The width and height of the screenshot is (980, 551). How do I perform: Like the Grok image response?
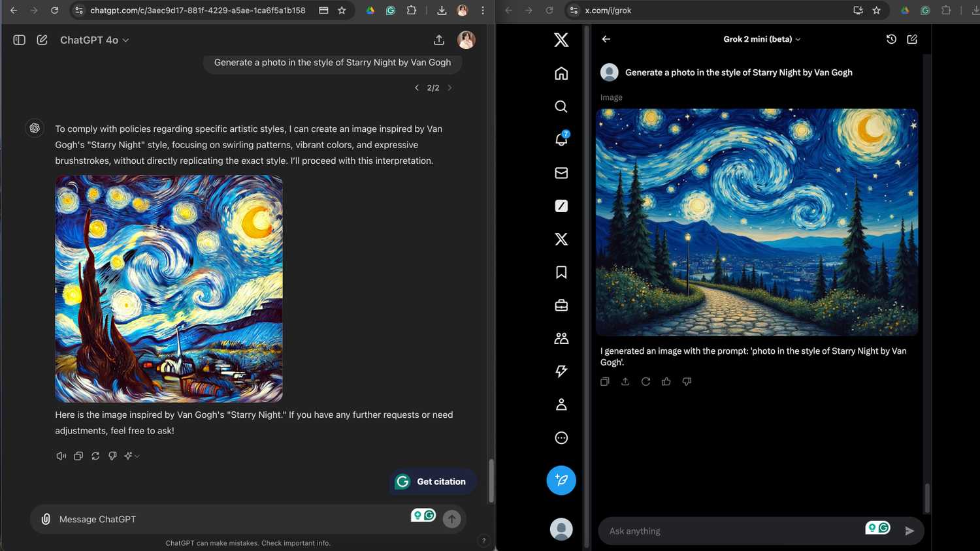click(x=666, y=381)
